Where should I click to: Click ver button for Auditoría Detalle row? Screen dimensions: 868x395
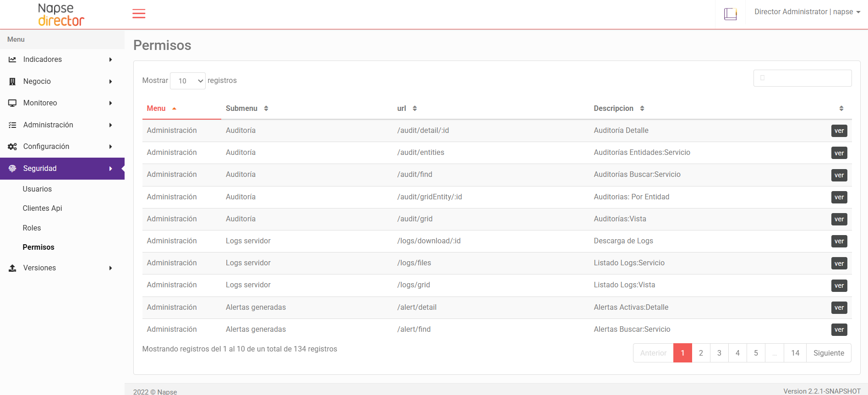839,131
